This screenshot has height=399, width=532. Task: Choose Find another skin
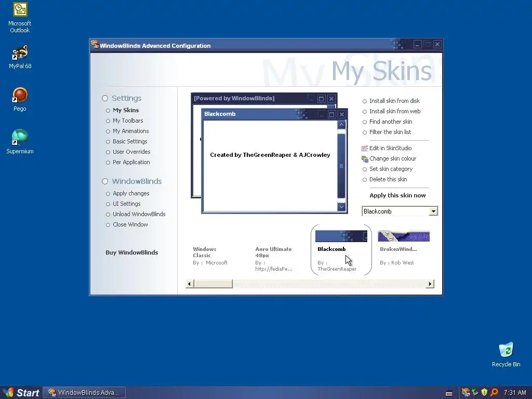point(391,122)
